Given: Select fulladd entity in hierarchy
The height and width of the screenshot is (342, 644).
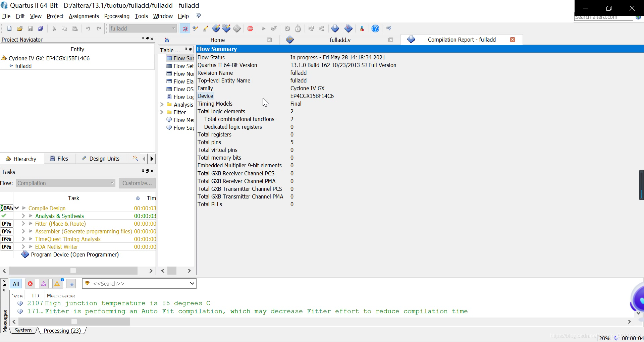Looking at the screenshot, I should point(23,66).
